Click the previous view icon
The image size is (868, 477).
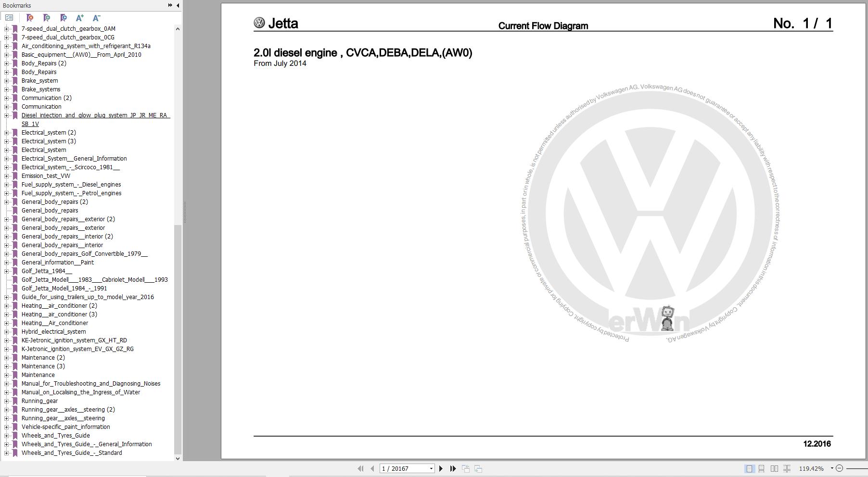point(466,468)
